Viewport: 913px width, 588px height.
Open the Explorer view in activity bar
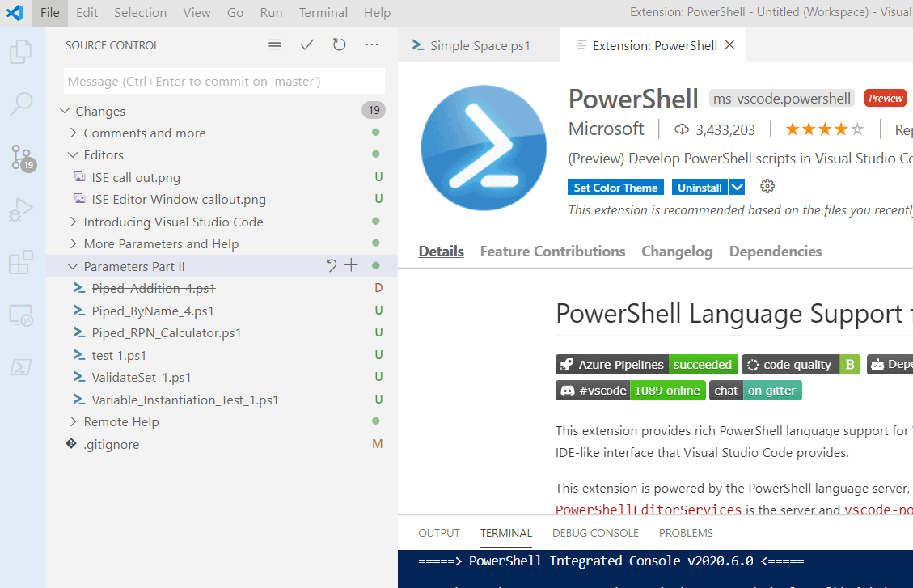point(22,53)
